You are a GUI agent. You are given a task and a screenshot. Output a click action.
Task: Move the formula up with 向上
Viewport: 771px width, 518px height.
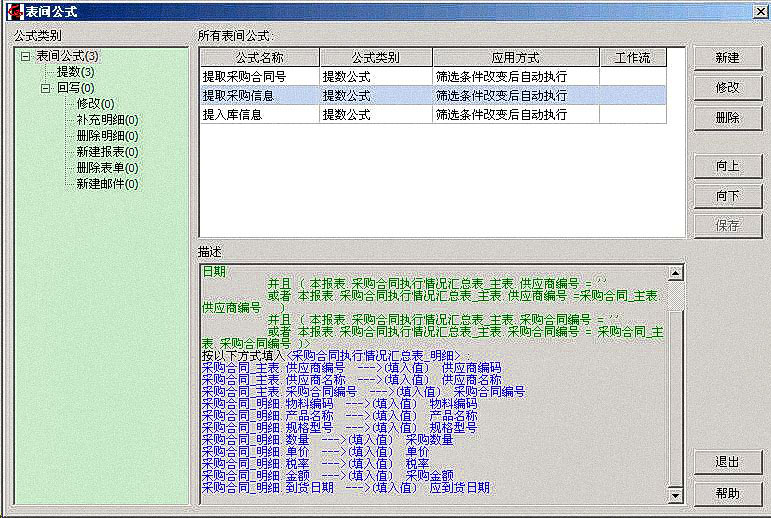coord(727,166)
